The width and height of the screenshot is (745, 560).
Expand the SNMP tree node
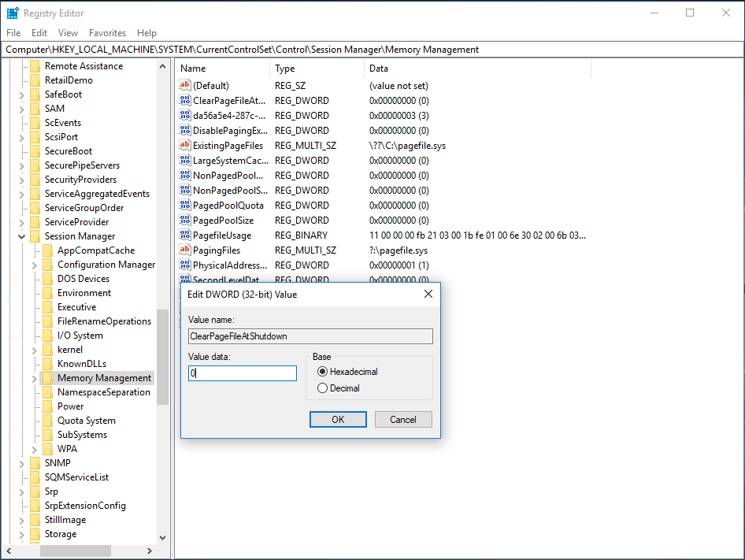point(22,463)
